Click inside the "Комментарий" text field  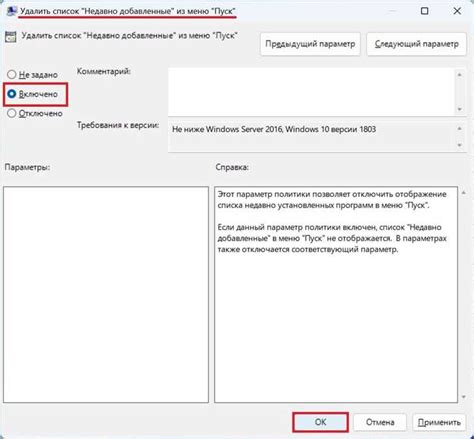pyautogui.click(x=311, y=92)
